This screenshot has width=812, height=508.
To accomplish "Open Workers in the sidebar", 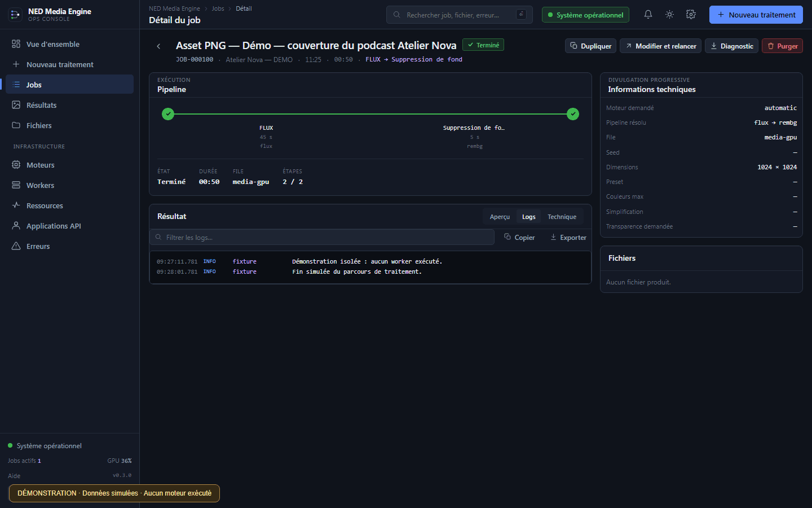I will pyautogui.click(x=69, y=185).
